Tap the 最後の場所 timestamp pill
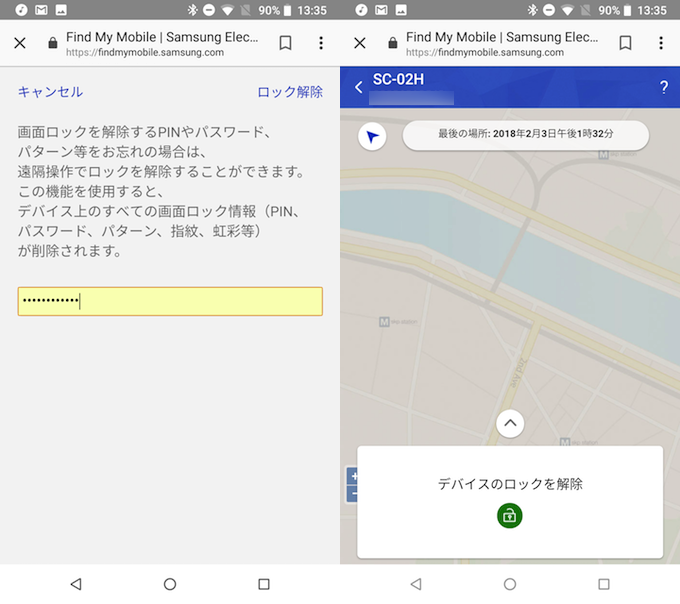Viewport: 680px width, 604px height. click(x=525, y=134)
